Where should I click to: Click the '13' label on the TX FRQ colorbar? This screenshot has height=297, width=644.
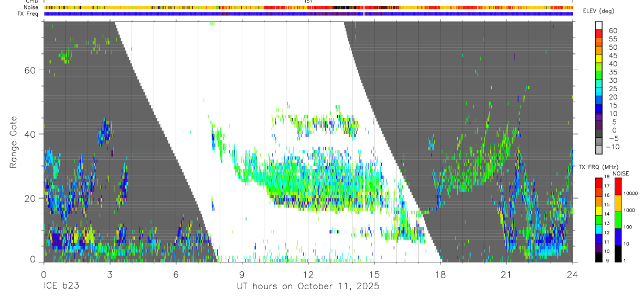(607, 224)
